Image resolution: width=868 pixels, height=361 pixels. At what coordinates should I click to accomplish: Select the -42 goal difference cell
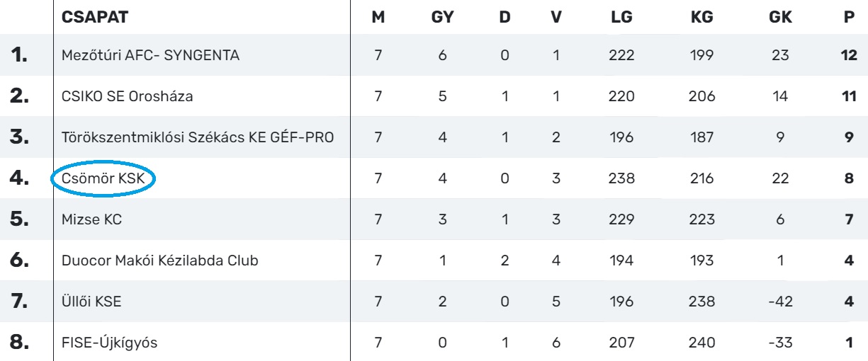780,302
